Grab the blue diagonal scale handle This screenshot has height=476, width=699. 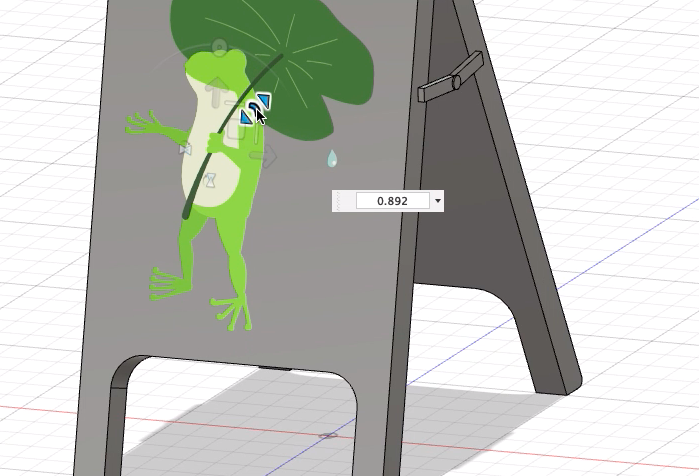[x=255, y=109]
